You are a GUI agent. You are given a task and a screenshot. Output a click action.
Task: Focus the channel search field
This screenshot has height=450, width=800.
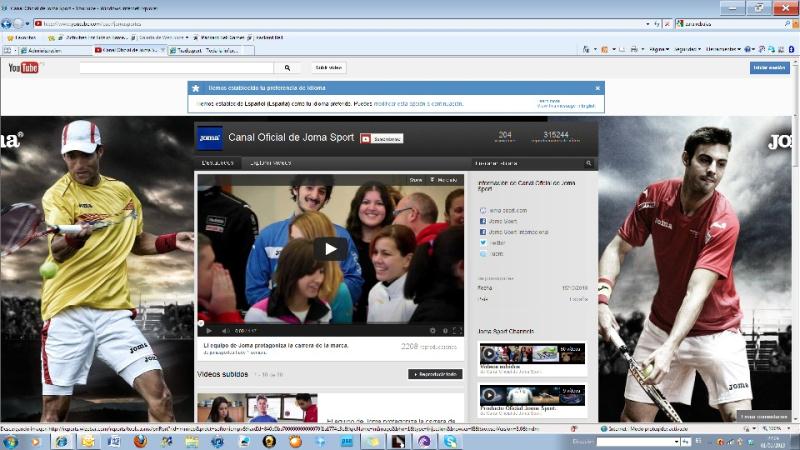528,163
